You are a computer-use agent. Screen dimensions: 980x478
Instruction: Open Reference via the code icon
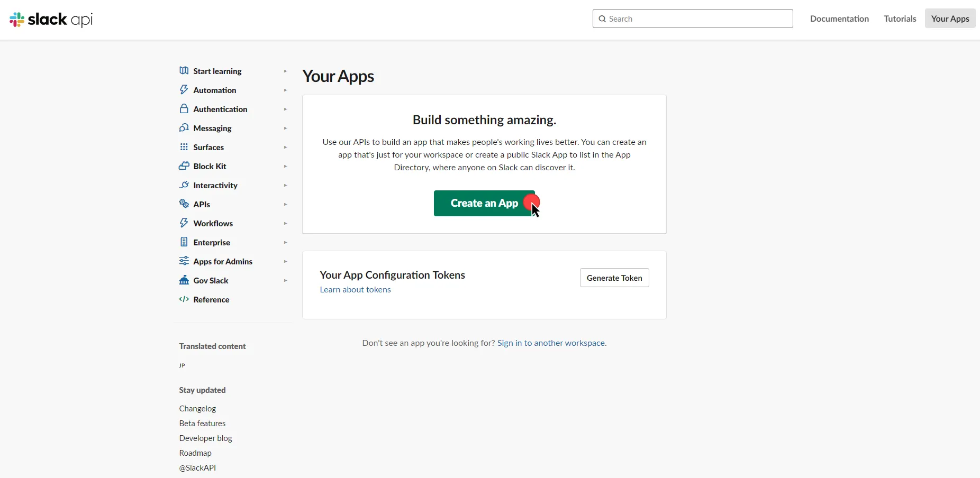[x=184, y=300]
